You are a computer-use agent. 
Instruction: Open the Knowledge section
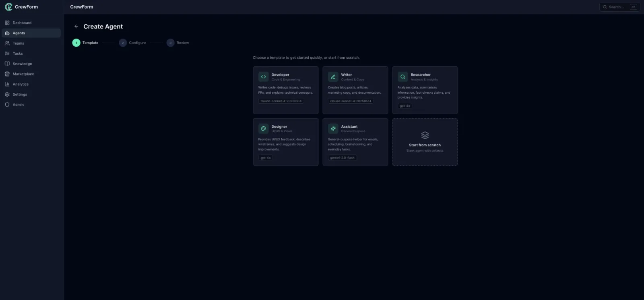point(22,64)
